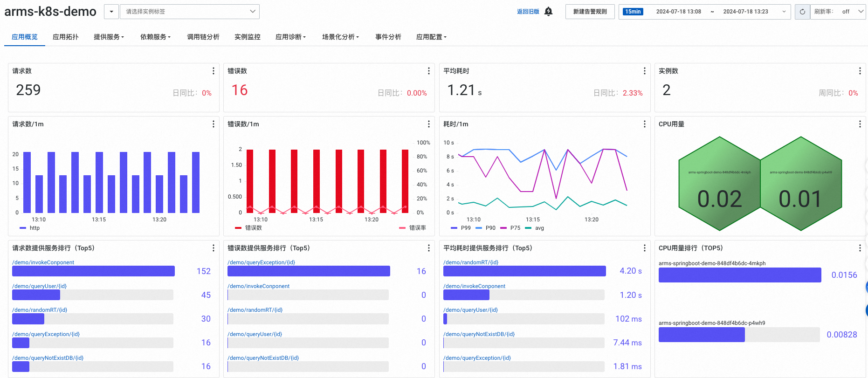Image resolution: width=868 pixels, height=378 pixels.
Task: Toggle the P75 legend series
Action: pos(510,228)
